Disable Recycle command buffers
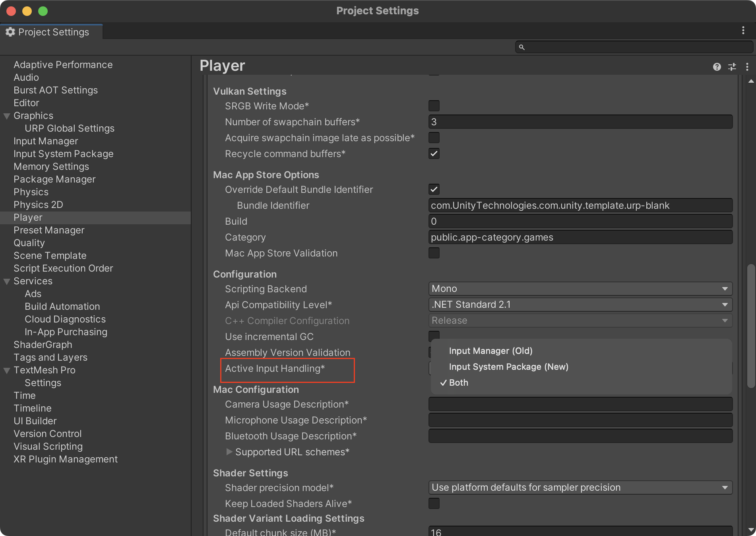The width and height of the screenshot is (756, 536). [x=434, y=153]
